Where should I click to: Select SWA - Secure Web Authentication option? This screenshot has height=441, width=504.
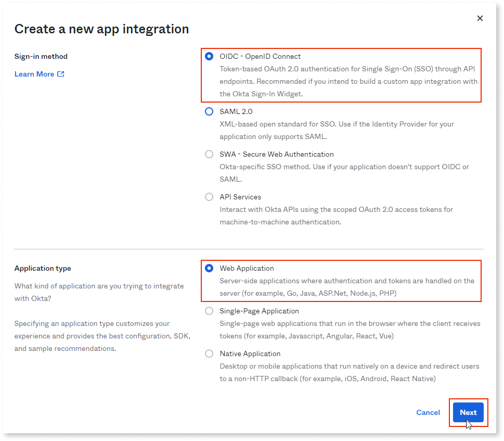click(x=210, y=154)
